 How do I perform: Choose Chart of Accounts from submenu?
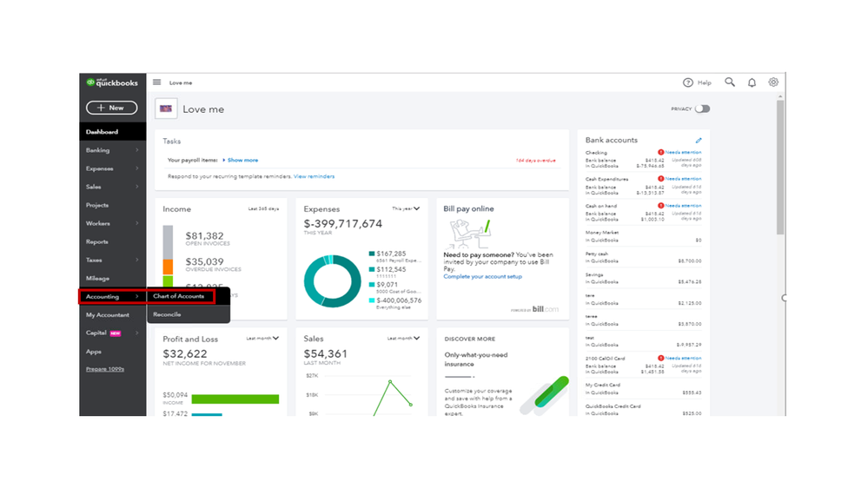click(x=179, y=296)
